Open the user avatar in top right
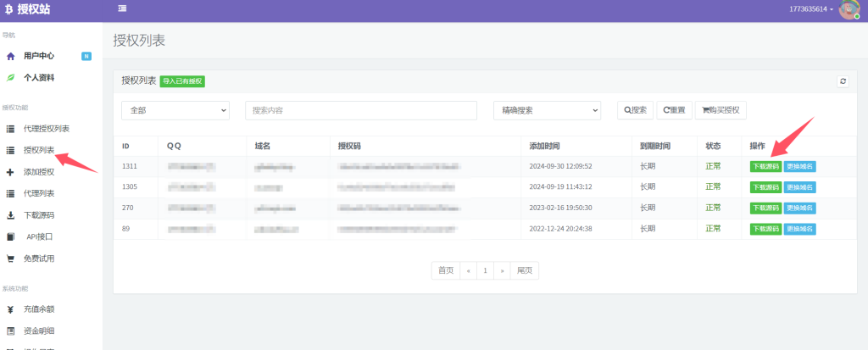 click(849, 9)
